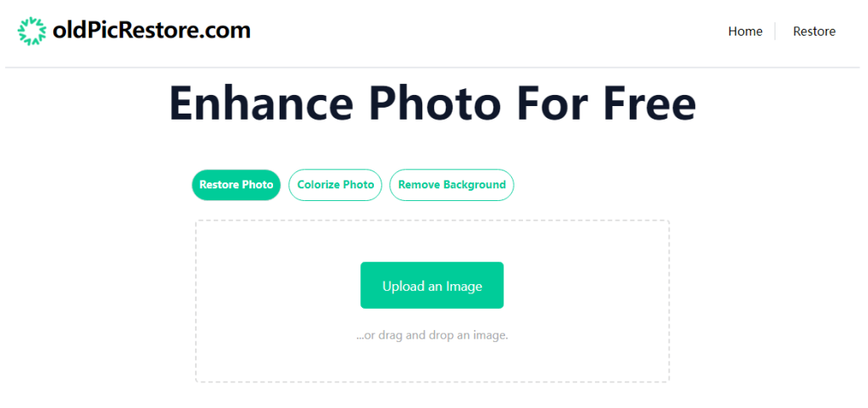Click the word Free in the headline
The width and height of the screenshot is (868, 408).
(649, 103)
